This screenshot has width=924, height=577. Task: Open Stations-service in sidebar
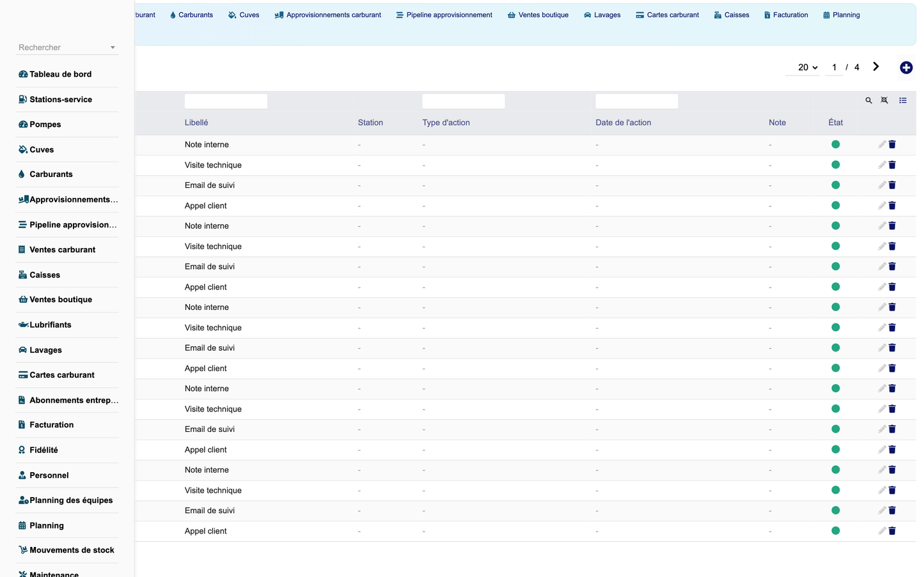[61, 99]
